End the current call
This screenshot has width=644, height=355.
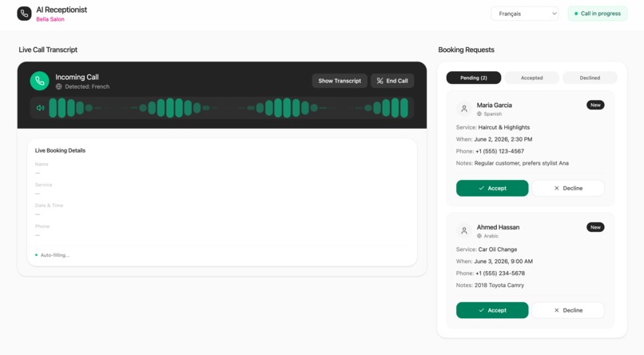[392, 81]
